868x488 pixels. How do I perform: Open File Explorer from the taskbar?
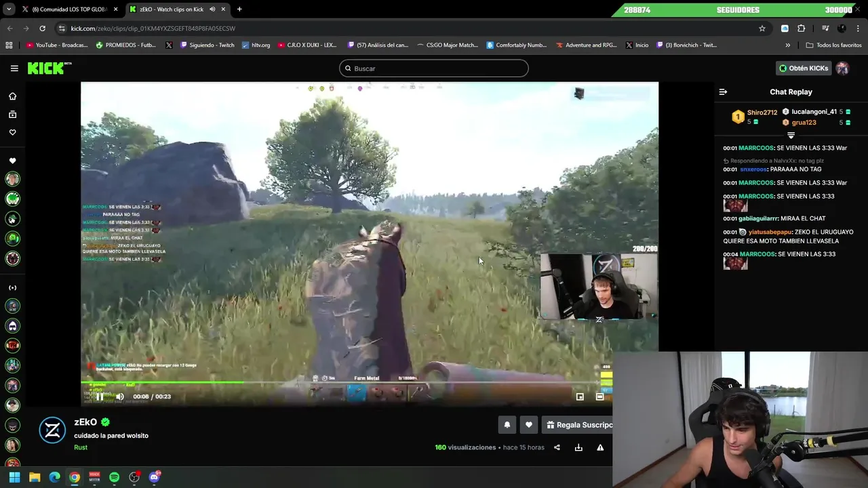click(x=35, y=477)
